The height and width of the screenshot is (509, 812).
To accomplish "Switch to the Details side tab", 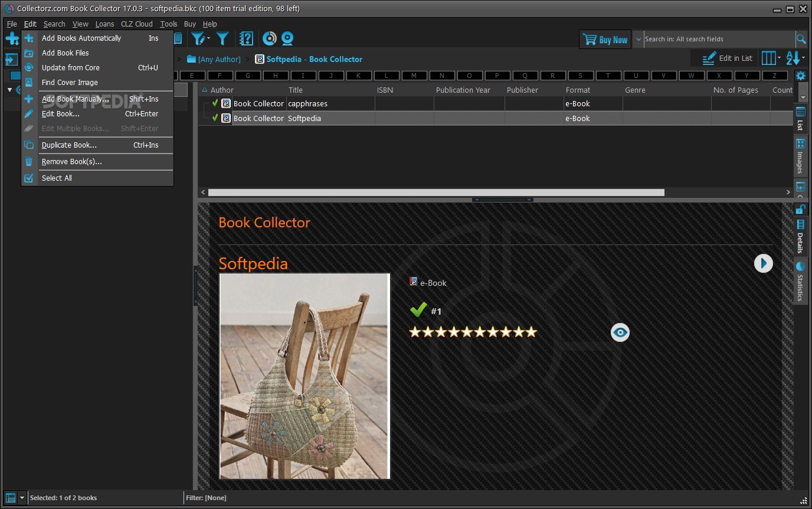I will pyautogui.click(x=800, y=237).
